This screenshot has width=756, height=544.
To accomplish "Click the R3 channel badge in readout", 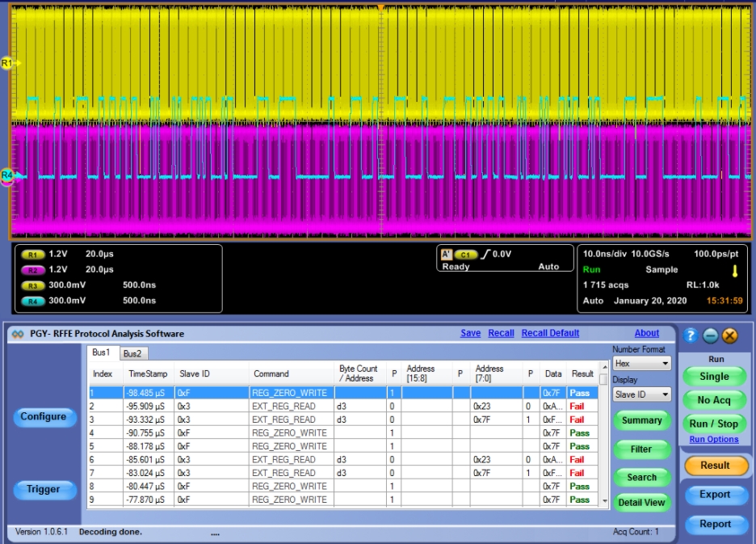I will (33, 285).
